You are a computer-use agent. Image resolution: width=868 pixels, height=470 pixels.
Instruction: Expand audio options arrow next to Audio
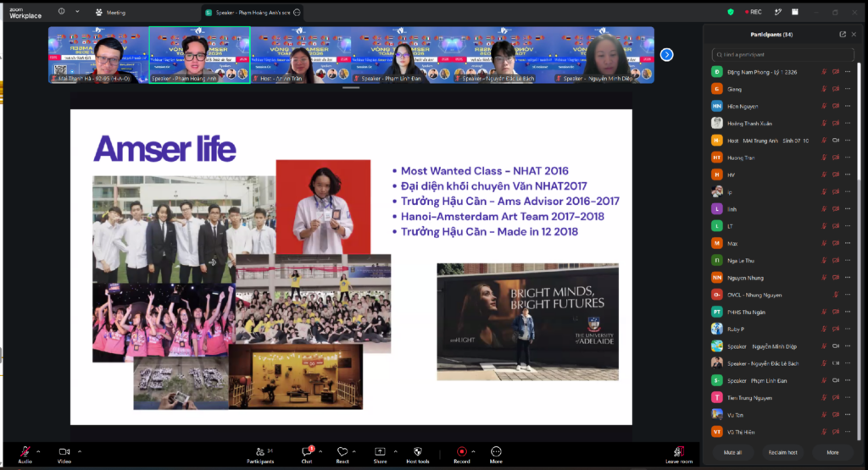[38, 451]
